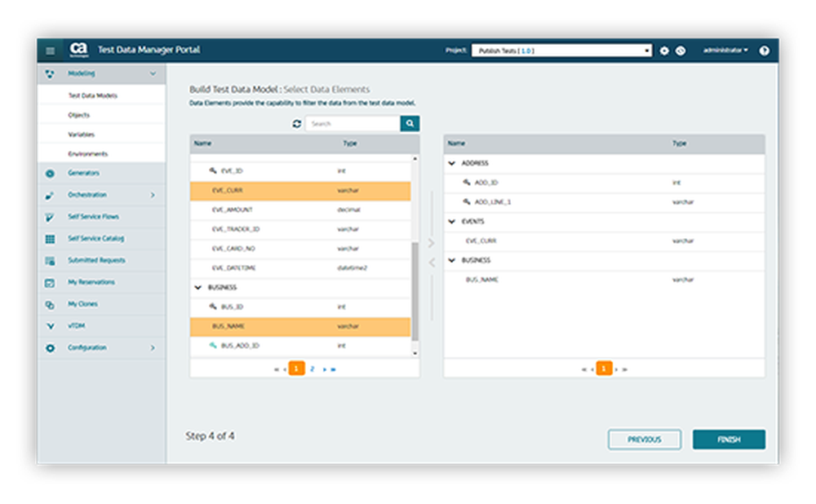This screenshot has width=816, height=504.
Task: Collapse the EVENTS group in right list
Action: point(452,222)
